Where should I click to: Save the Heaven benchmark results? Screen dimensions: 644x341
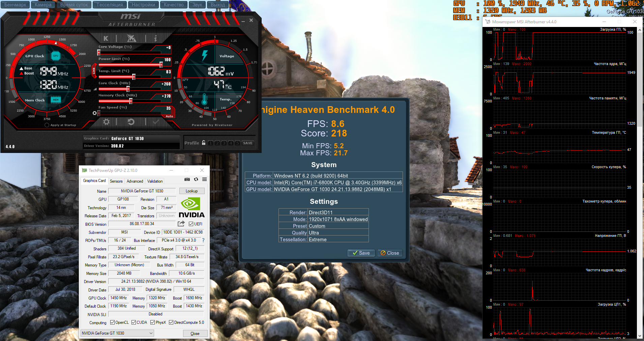click(x=361, y=253)
